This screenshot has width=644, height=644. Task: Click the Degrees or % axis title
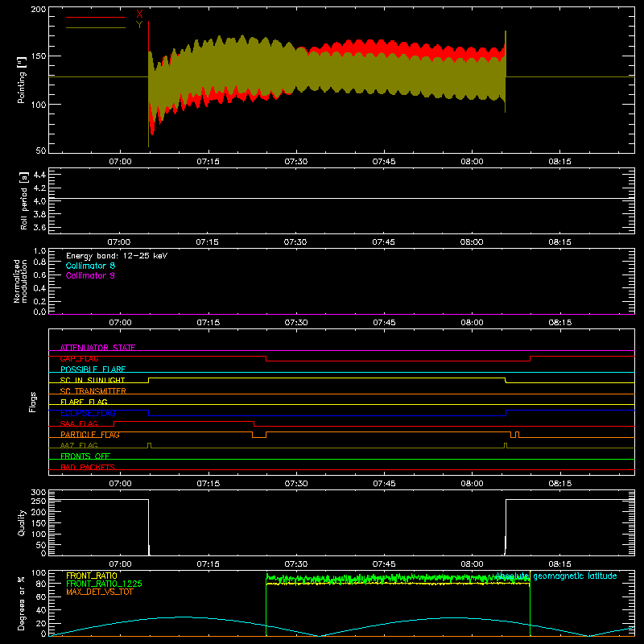[x=22, y=603]
